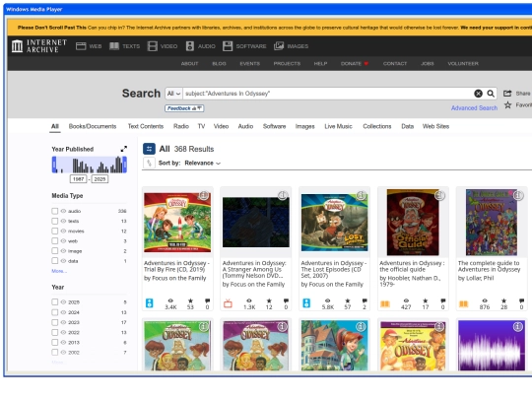Click the Favorite star icon
Viewport: 532px width, 399px height.
[507, 104]
